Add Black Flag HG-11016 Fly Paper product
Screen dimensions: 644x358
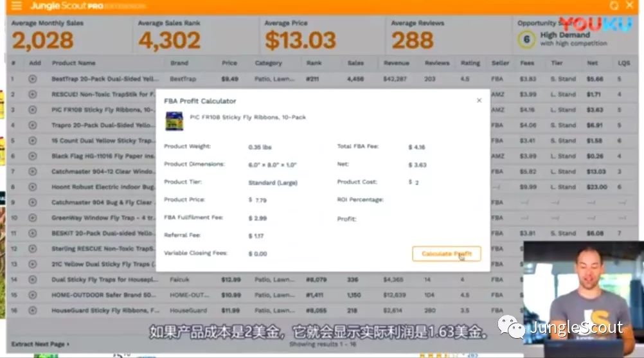click(32, 156)
